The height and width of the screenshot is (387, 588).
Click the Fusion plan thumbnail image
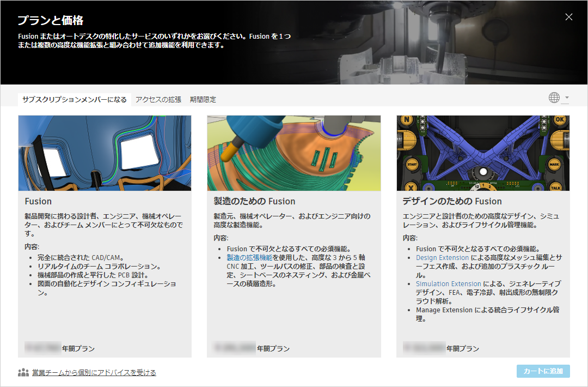[x=105, y=153]
